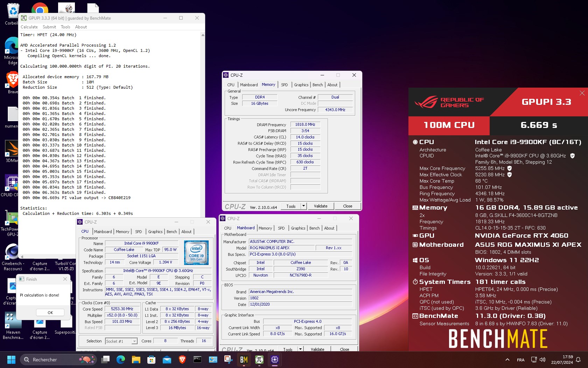588x368 pixels.
Task: Open the About menu in GPUPI
Action: [81, 27]
